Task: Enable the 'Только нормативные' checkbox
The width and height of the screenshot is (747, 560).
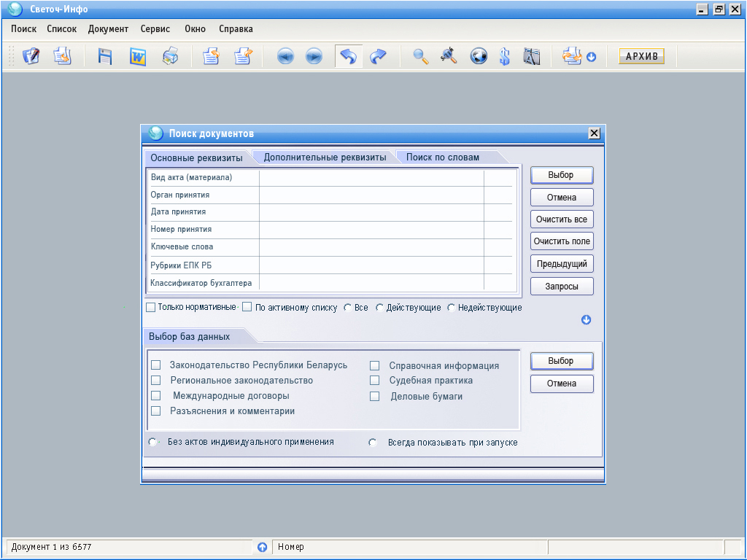Action: 151,308
